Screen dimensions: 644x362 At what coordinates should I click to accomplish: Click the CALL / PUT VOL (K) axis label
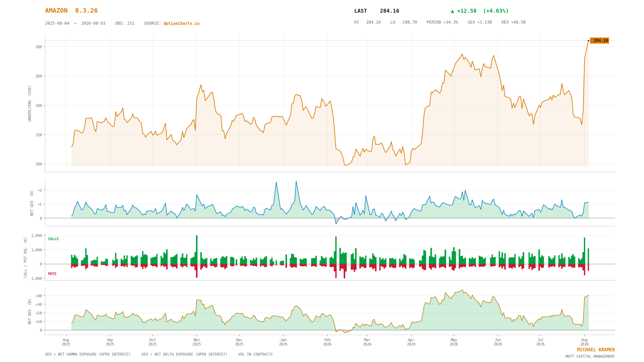pyautogui.click(x=25, y=257)
